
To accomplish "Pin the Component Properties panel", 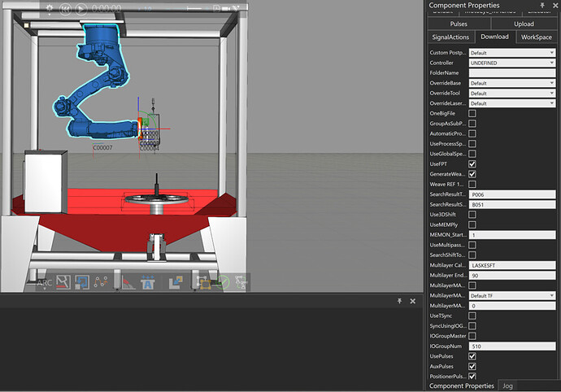I will click(x=542, y=5).
